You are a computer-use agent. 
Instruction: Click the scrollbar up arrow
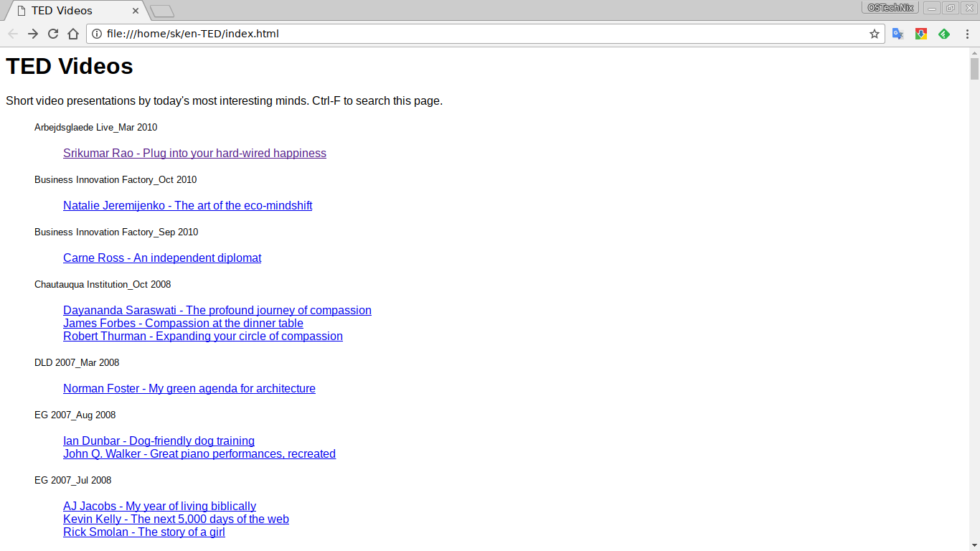pyautogui.click(x=974, y=52)
